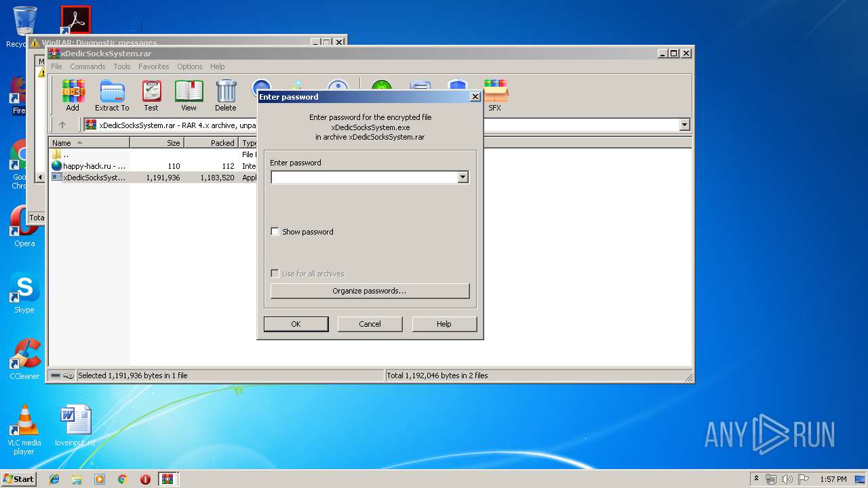Open the Adobe Reader desktop shortcut
Image resolution: width=868 pixels, height=488 pixels.
point(75,20)
